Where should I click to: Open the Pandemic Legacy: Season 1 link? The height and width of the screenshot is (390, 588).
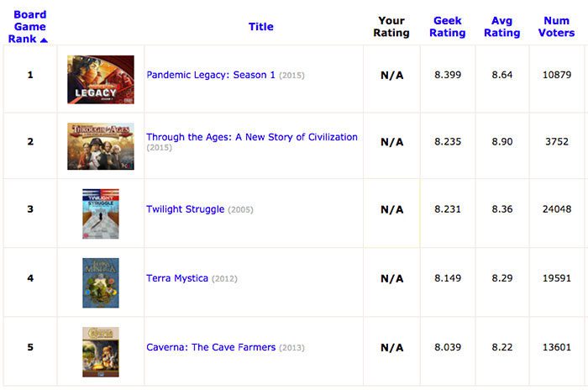tap(211, 75)
